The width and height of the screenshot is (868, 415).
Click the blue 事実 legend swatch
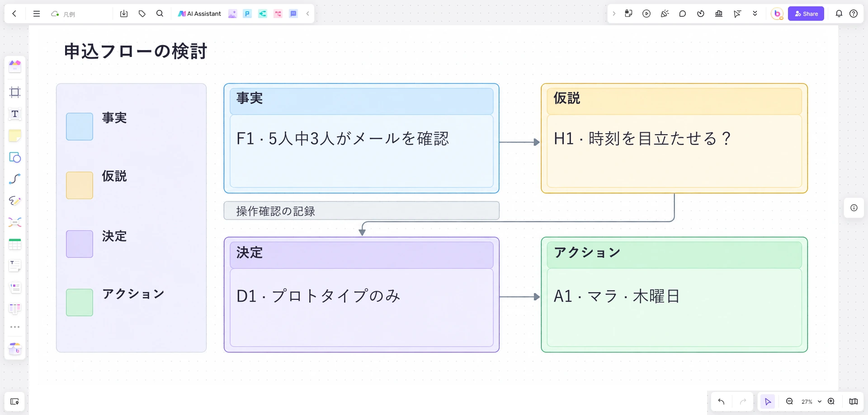[80, 126]
